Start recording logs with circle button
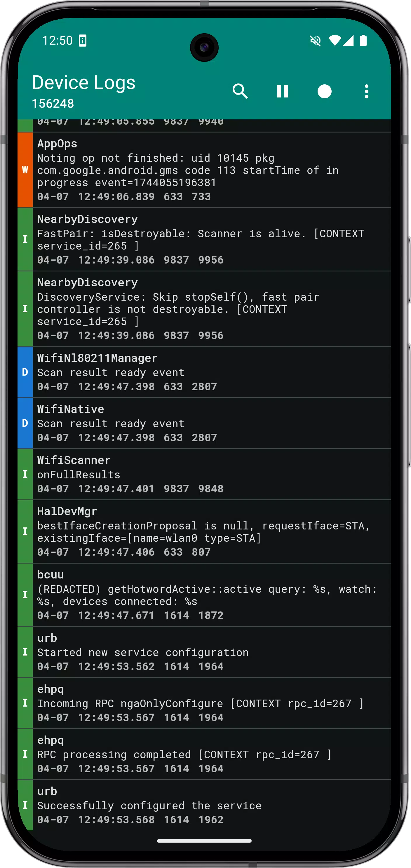The width and height of the screenshot is (411, 868). point(324,91)
